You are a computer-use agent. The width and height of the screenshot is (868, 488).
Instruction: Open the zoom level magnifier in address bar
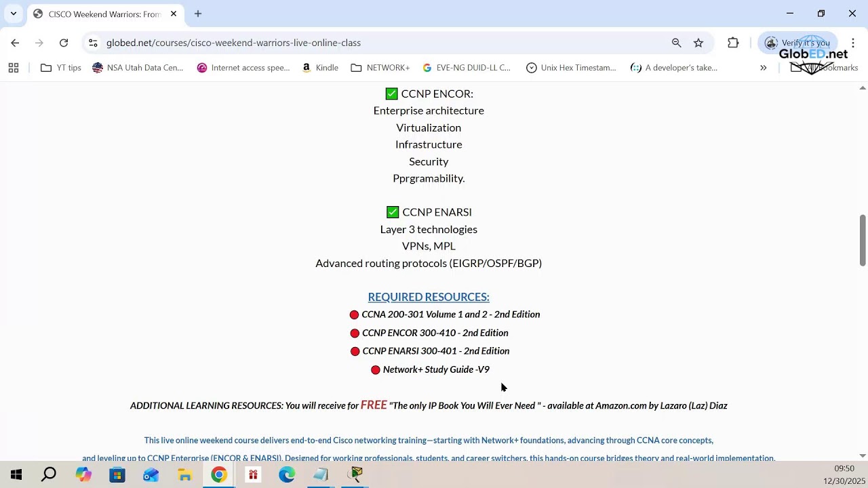(676, 43)
